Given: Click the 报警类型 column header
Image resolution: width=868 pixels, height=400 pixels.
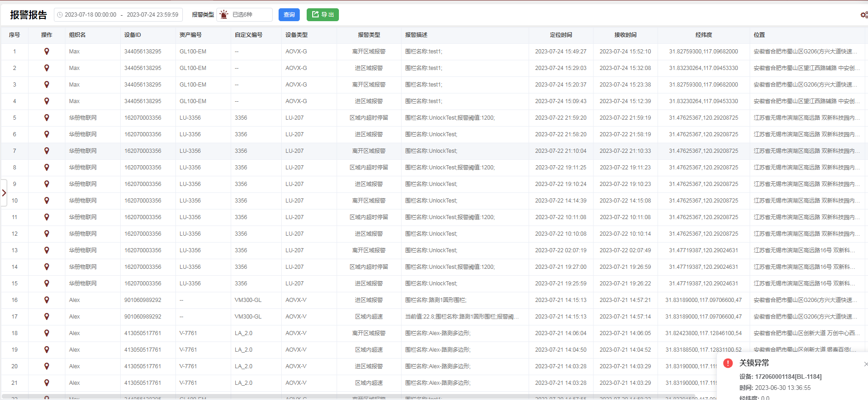Looking at the screenshot, I should pyautogui.click(x=368, y=35).
